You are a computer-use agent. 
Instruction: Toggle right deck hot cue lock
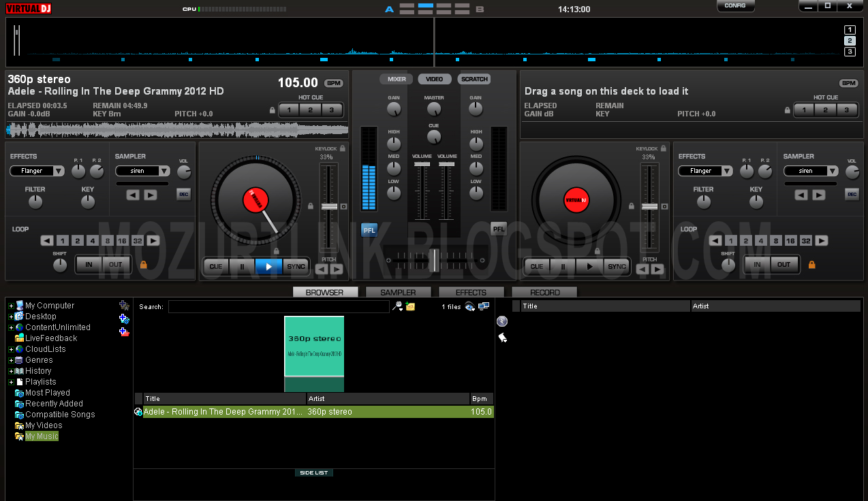[x=788, y=110]
